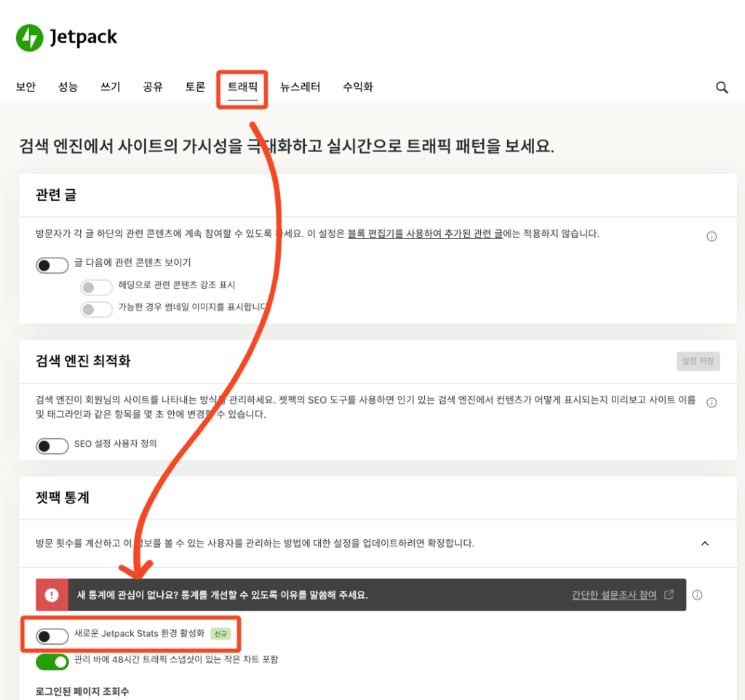Select the 트래픽 tab
Image resolution: width=745 pixels, height=700 pixels.
coord(242,87)
